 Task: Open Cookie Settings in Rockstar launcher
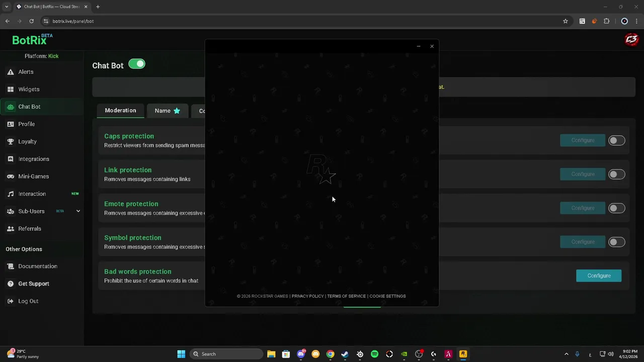click(387, 296)
